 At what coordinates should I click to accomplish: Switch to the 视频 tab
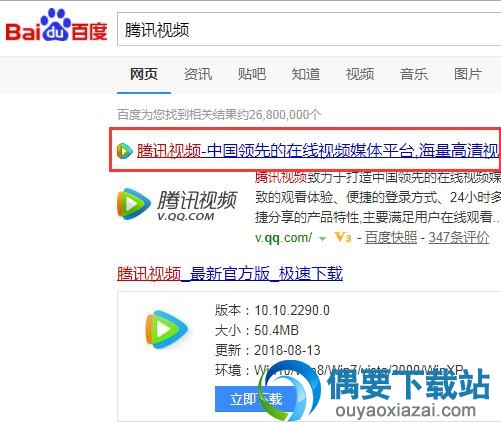pyautogui.click(x=360, y=74)
